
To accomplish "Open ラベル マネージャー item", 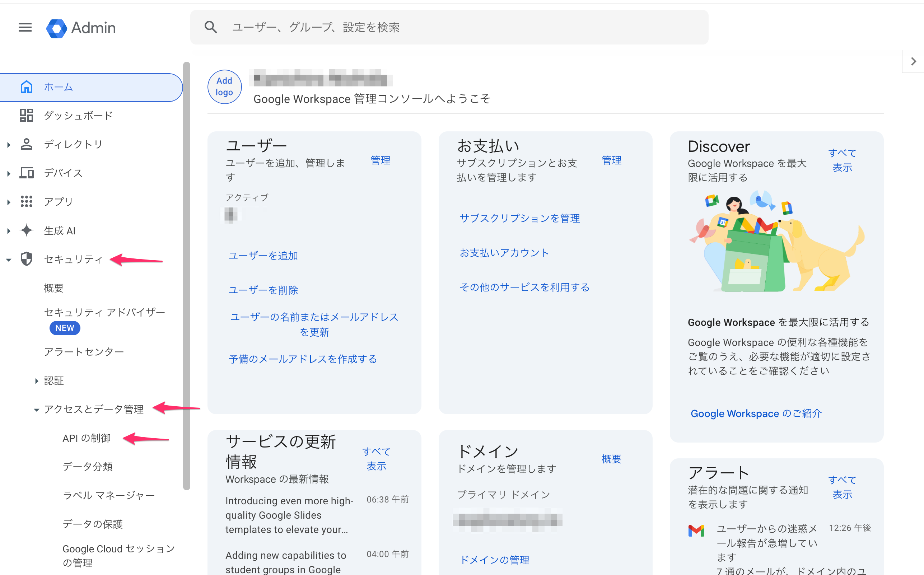I will click(x=108, y=495).
